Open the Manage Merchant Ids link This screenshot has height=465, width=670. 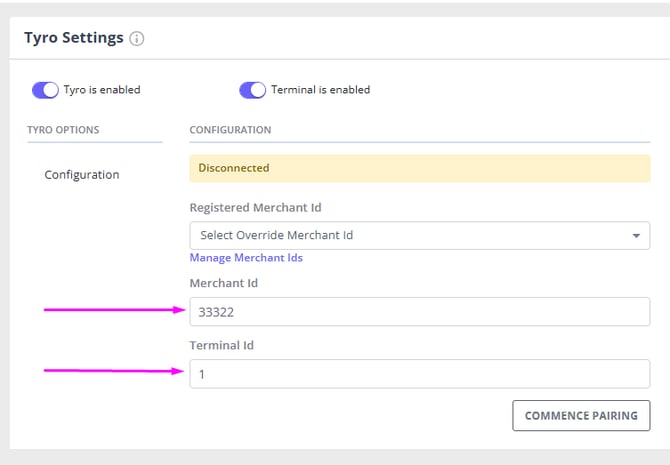[246, 258]
